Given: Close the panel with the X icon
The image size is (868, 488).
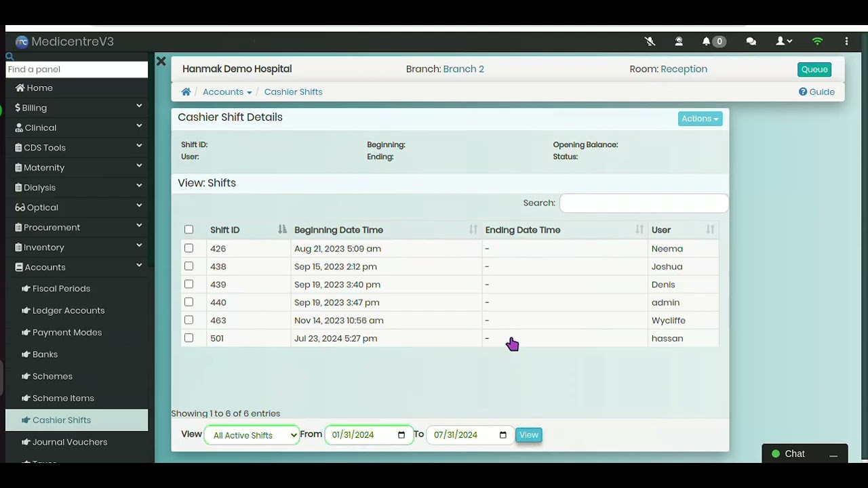Looking at the screenshot, I should (x=161, y=62).
